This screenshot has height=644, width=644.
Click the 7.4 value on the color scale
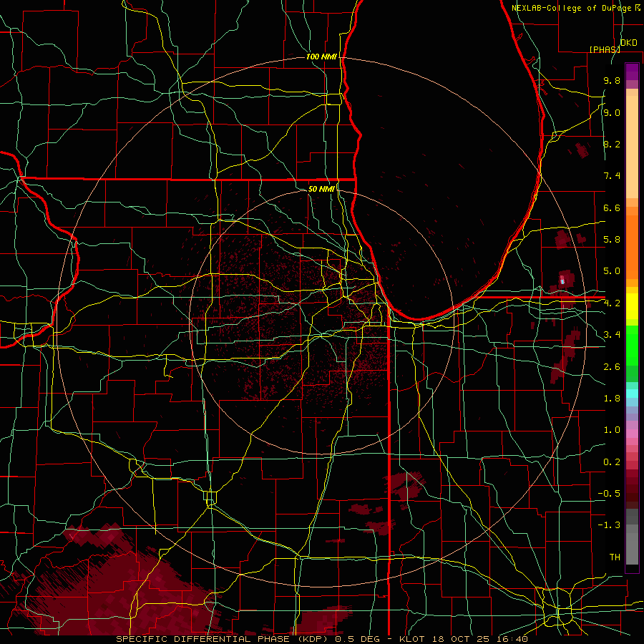612,176
